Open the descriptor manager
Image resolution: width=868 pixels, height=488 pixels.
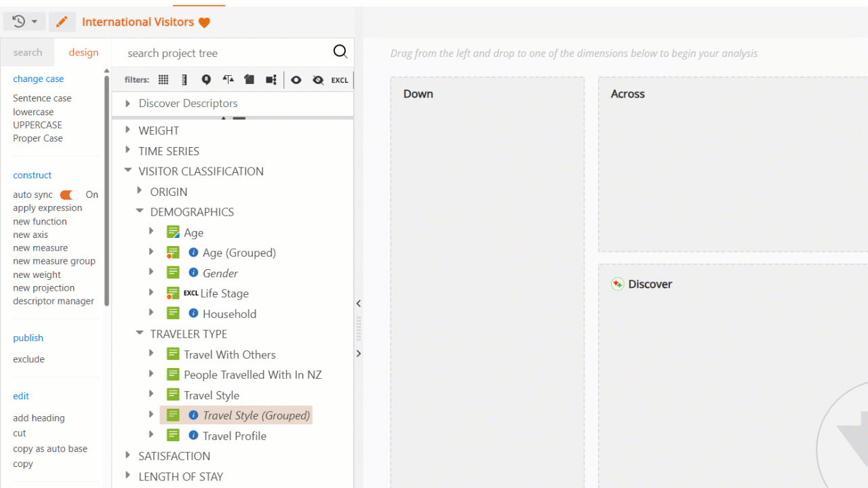click(x=54, y=301)
